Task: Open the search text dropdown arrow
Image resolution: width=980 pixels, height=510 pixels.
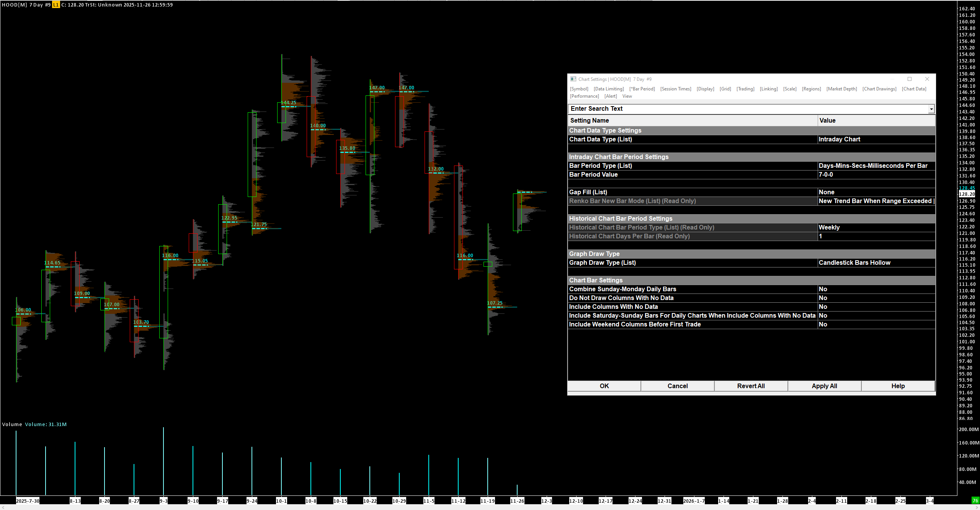Action: click(x=931, y=109)
